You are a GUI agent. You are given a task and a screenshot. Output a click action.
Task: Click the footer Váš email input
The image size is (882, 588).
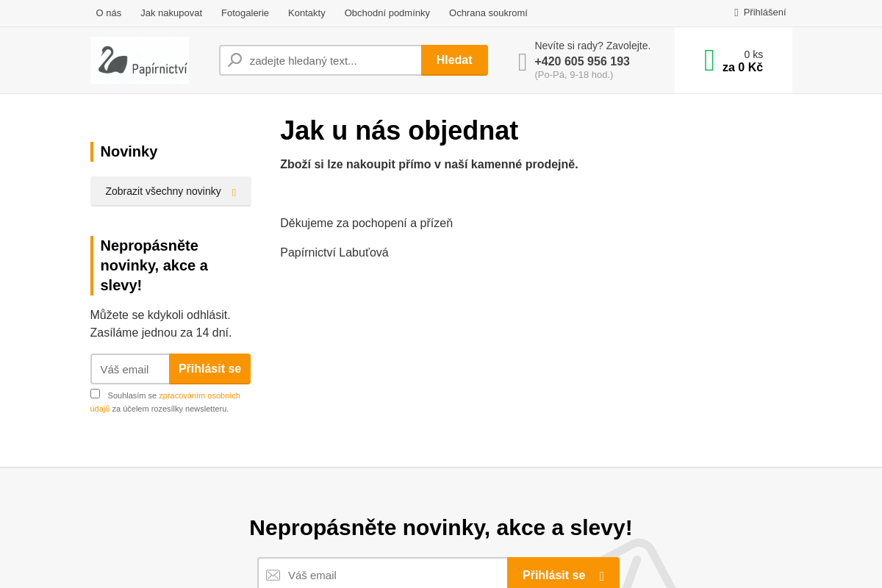382,575
